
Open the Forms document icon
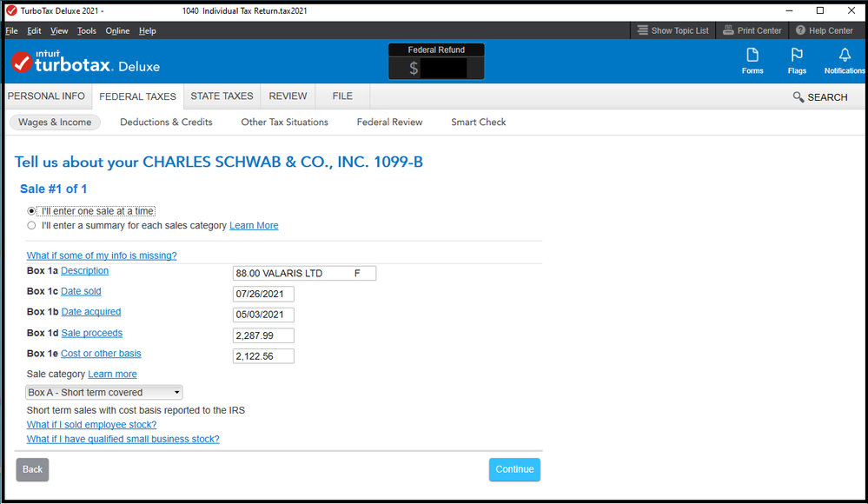point(752,56)
